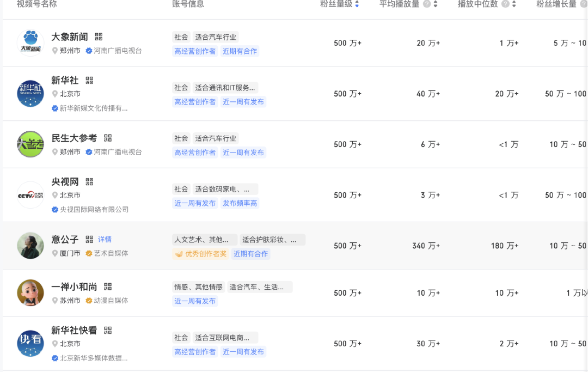
Task: Open QR code icon beside 新华社快看
Action: click(108, 331)
